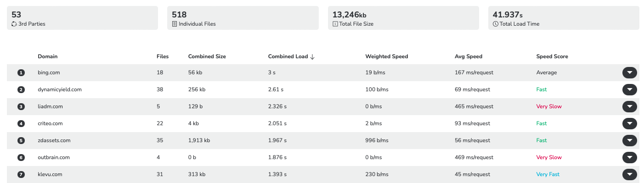Open the liadm.com row expander
The height and width of the screenshot is (183, 644).
coord(629,106)
